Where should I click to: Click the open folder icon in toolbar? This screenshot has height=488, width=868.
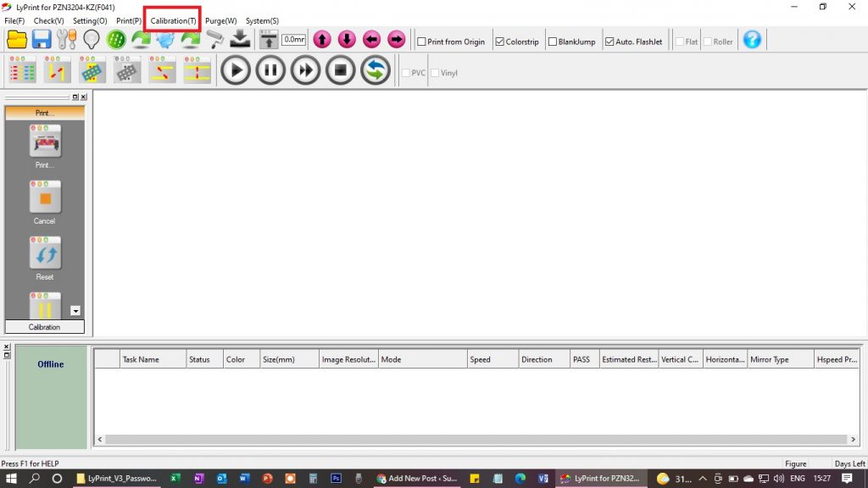(17, 40)
